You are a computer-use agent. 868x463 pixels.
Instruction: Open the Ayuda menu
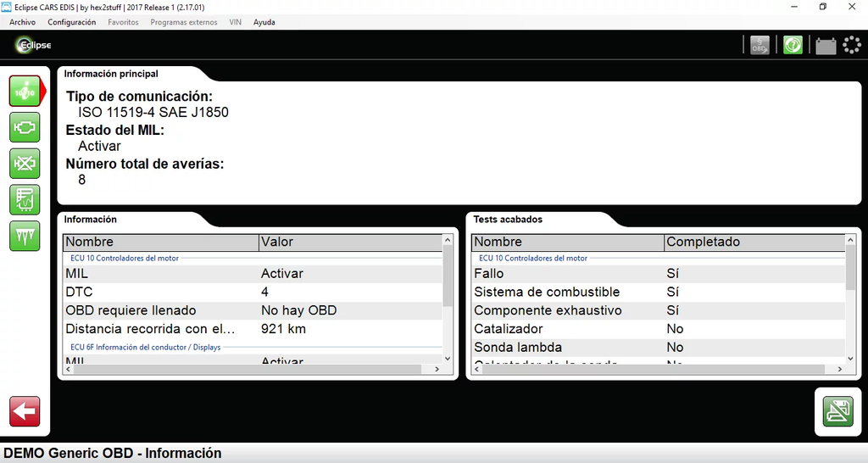[264, 22]
